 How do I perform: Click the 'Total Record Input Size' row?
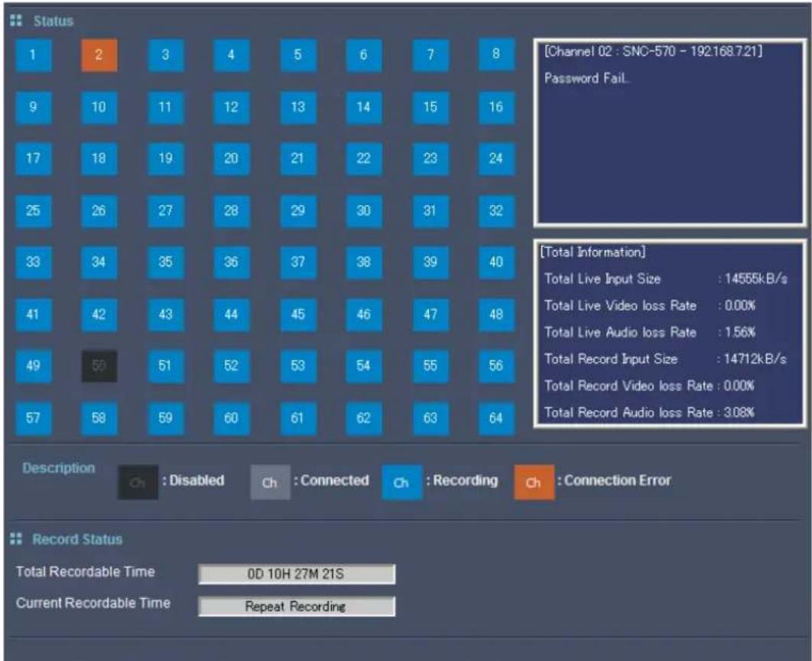(665, 359)
